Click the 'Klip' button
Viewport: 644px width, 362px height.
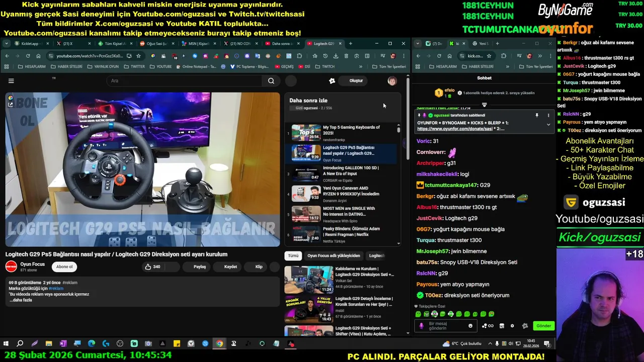point(256,266)
